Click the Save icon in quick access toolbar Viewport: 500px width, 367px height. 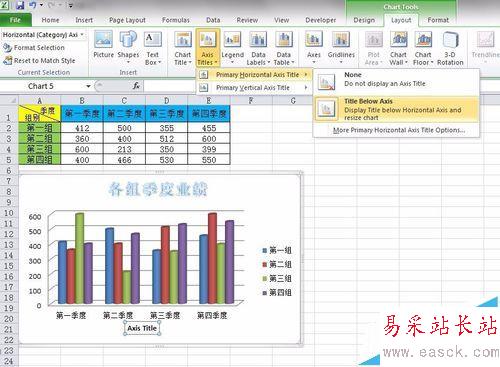pos(20,5)
